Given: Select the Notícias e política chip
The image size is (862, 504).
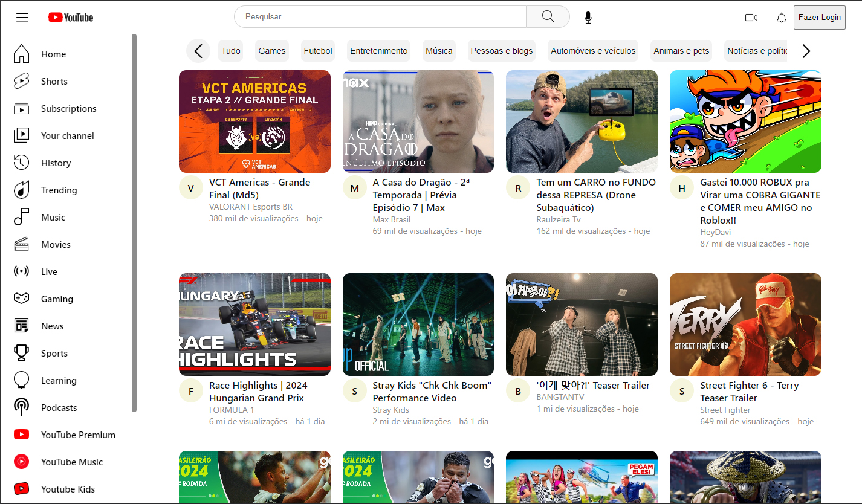Looking at the screenshot, I should click(x=756, y=51).
